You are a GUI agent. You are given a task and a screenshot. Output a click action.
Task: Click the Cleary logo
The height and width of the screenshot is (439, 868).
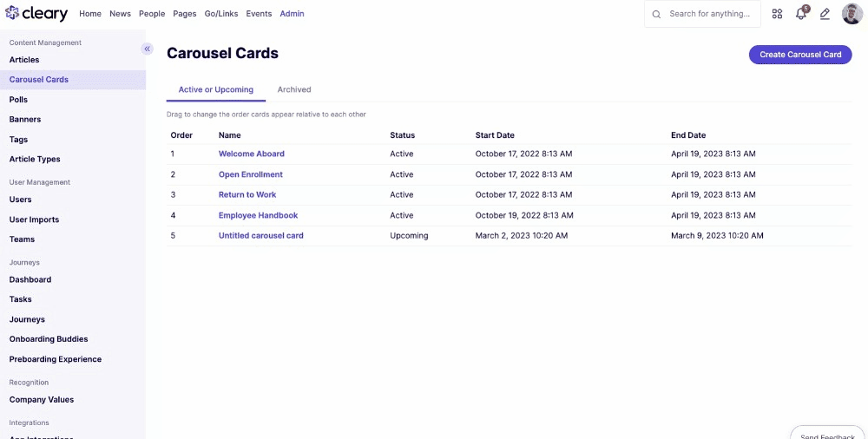[36, 13]
